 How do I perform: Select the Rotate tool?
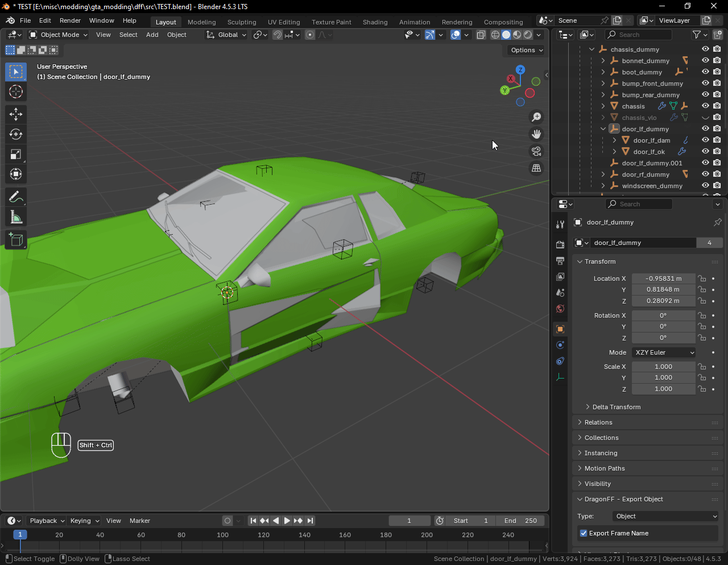(x=16, y=134)
